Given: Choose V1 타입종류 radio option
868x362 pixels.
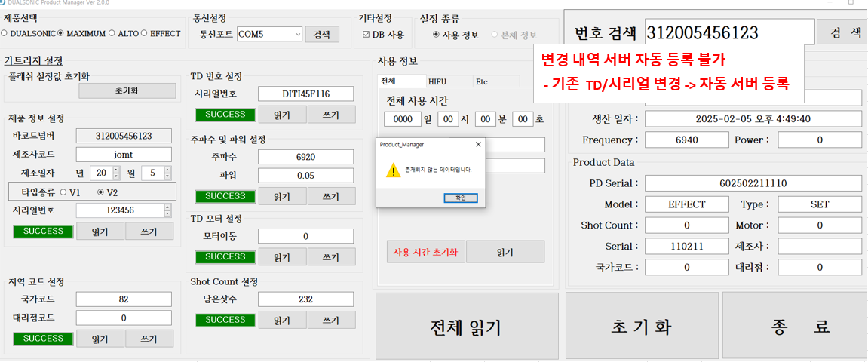Looking at the screenshot, I should [x=63, y=192].
